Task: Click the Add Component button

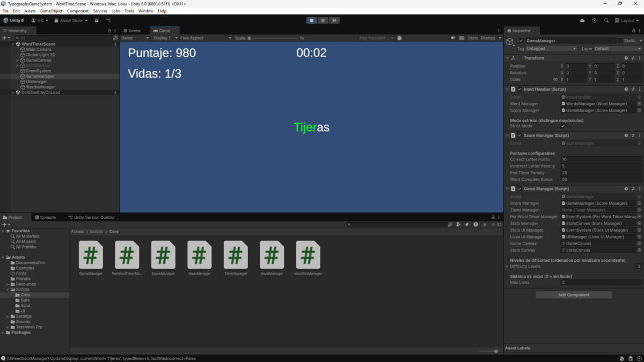Action: coord(574,295)
